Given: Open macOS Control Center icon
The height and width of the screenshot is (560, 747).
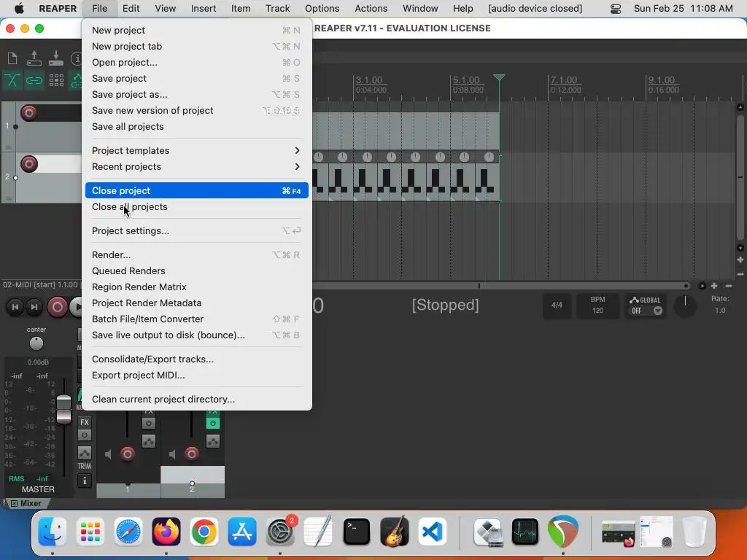Looking at the screenshot, I should click(616, 9).
